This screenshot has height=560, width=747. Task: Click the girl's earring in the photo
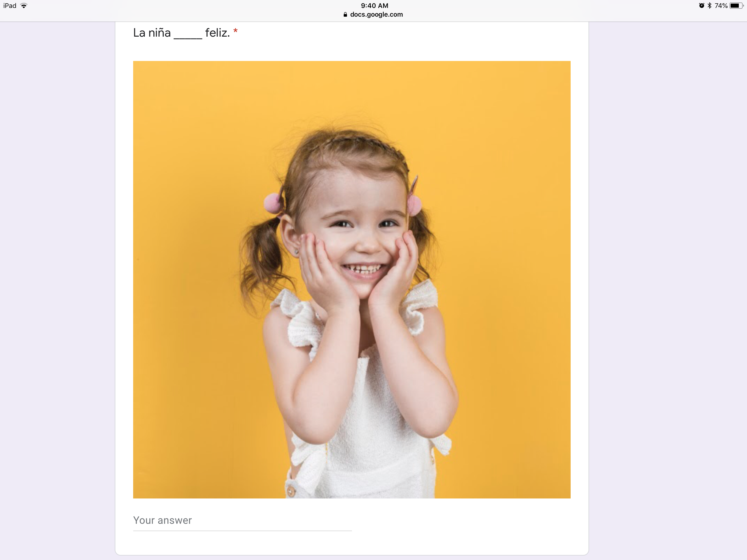(x=296, y=251)
